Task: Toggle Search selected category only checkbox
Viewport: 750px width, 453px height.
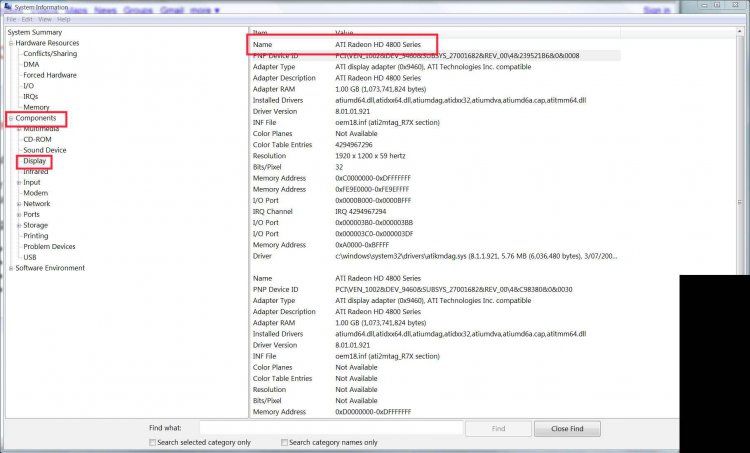Action: click(x=153, y=442)
